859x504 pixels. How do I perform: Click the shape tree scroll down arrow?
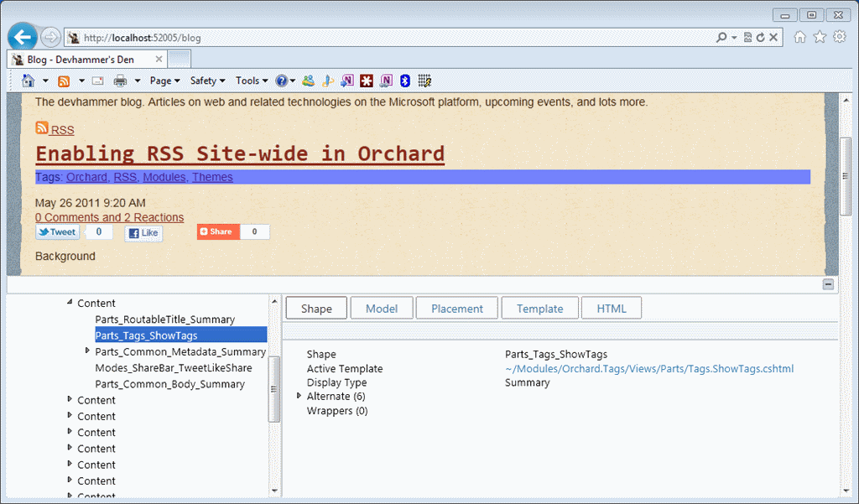[x=274, y=491]
